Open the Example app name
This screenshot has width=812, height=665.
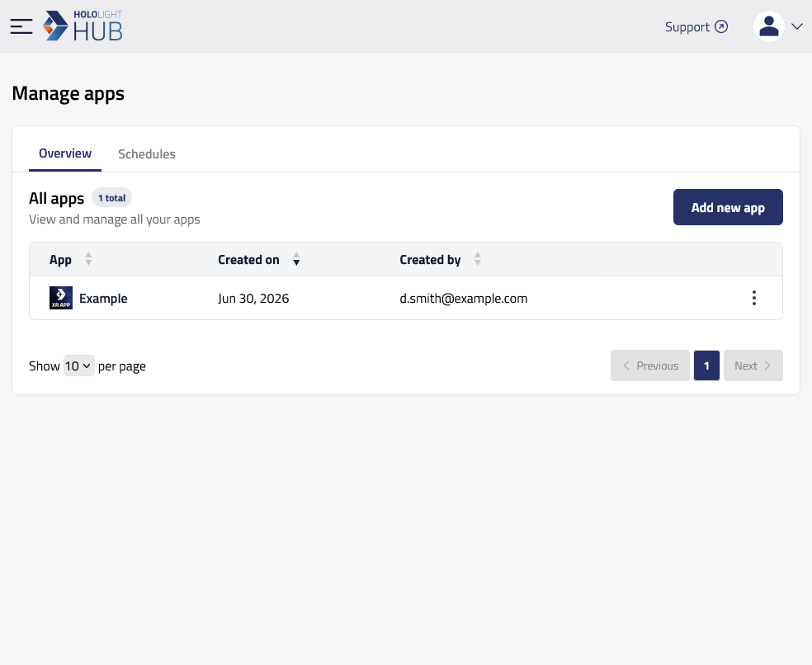103,299
